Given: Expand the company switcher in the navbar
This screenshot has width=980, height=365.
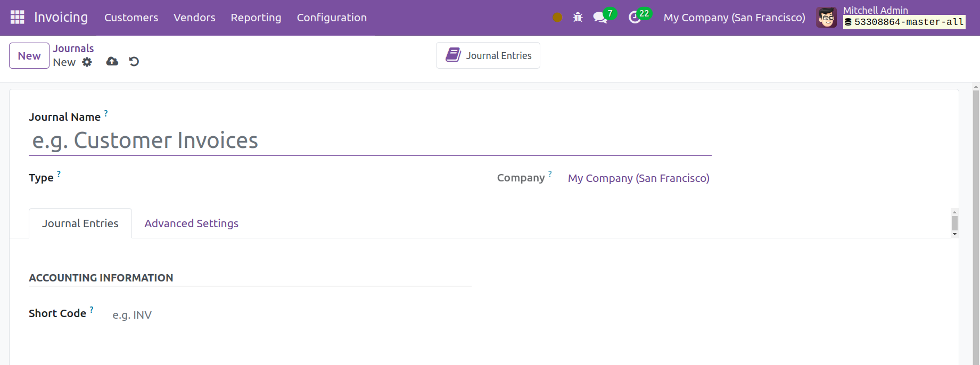Looking at the screenshot, I should tap(734, 18).
